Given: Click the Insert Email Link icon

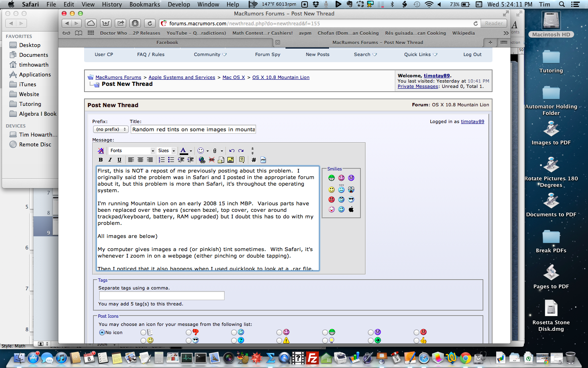Looking at the screenshot, I should (x=221, y=160).
